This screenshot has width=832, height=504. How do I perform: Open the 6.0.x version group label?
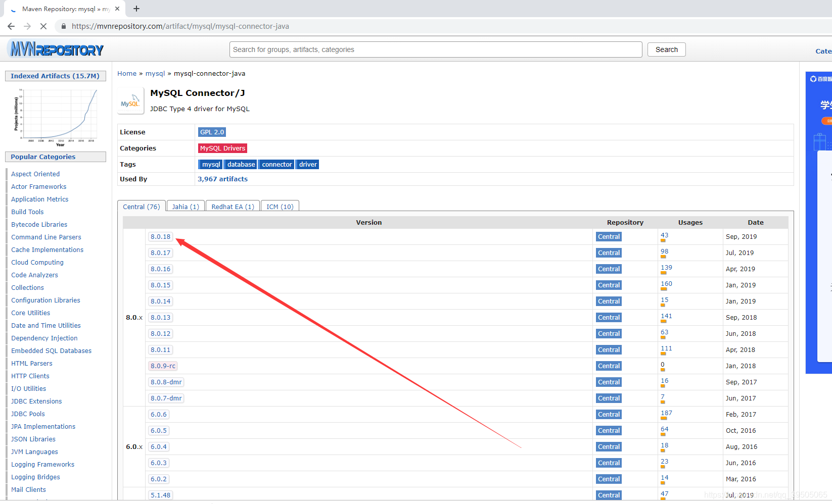tap(134, 446)
